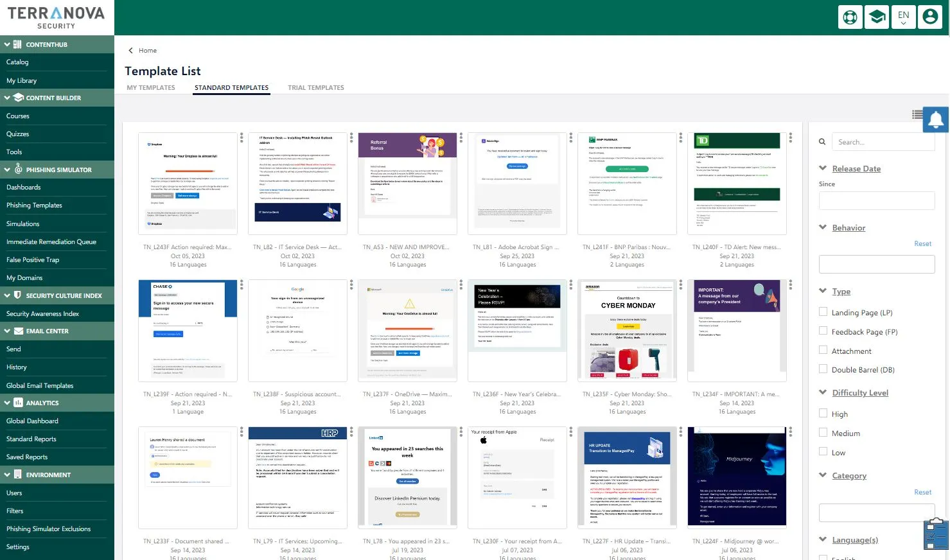Switch to list view layout icon
This screenshot has height=560, width=950.
click(917, 114)
